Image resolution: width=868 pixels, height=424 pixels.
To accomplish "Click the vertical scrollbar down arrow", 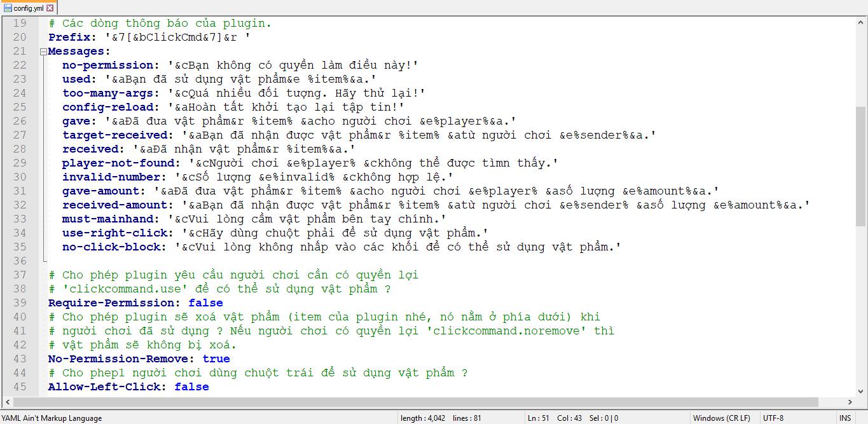I will coord(861,390).
